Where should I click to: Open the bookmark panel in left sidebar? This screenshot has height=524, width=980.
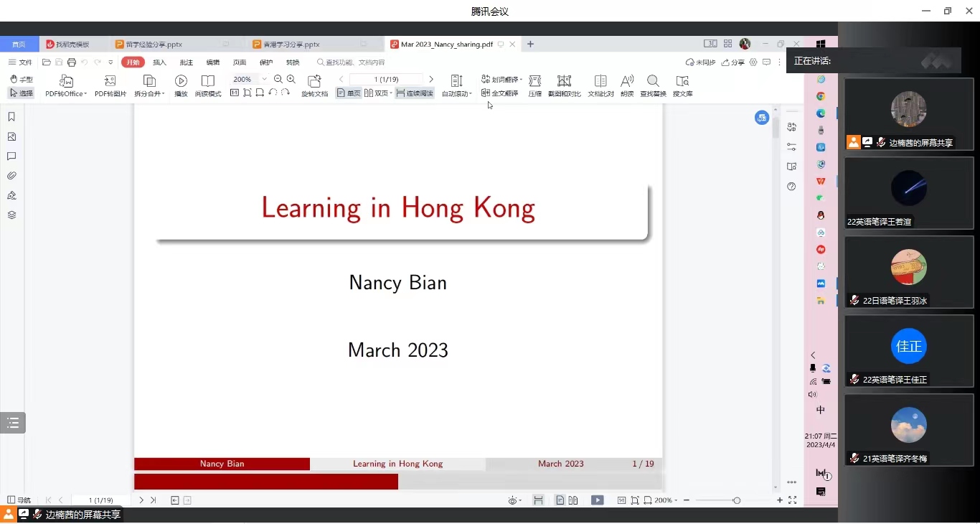[11, 117]
